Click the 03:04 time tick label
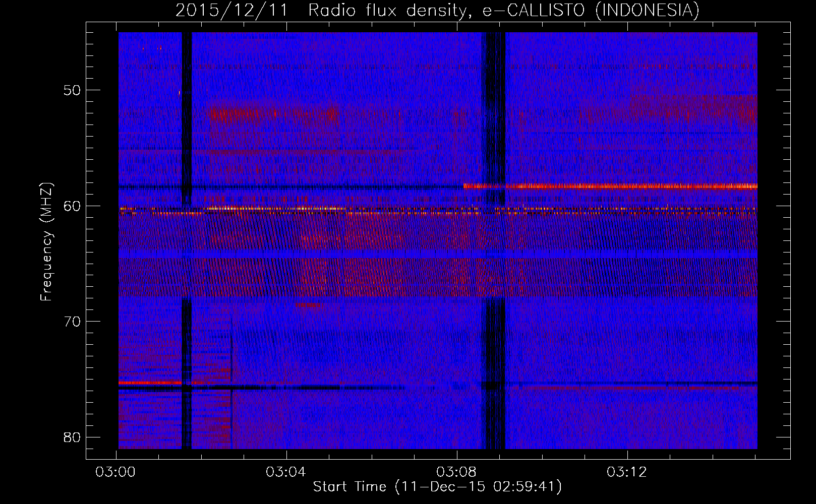The height and width of the screenshot is (504, 816). pyautogui.click(x=286, y=472)
